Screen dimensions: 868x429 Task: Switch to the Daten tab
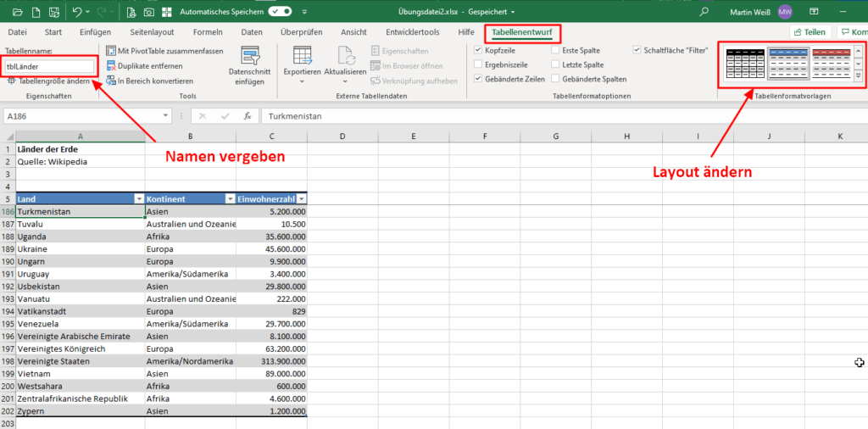tap(252, 32)
